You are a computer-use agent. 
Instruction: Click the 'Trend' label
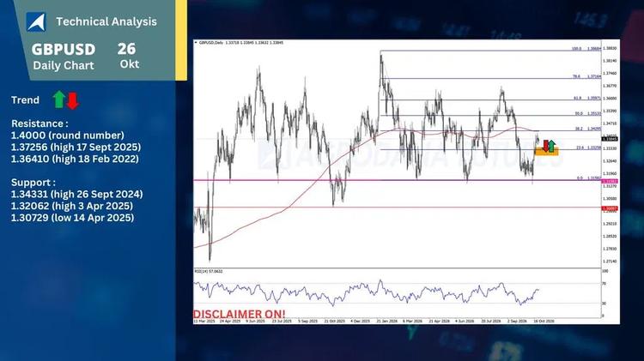pyautogui.click(x=25, y=100)
